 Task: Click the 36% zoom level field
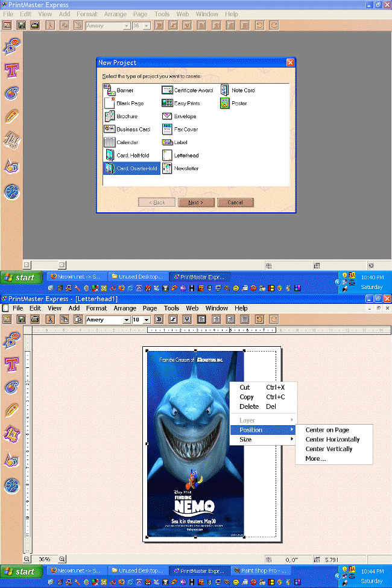pyautogui.click(x=45, y=558)
